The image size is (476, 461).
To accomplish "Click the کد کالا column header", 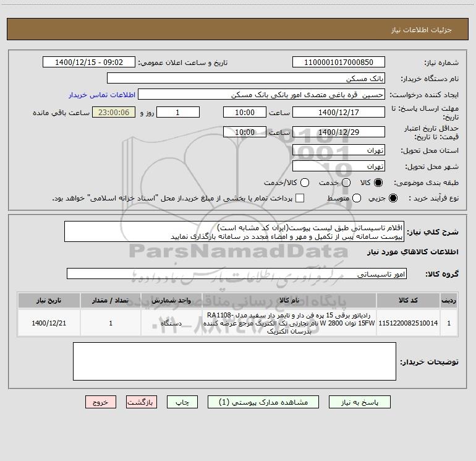I will 408,300.
